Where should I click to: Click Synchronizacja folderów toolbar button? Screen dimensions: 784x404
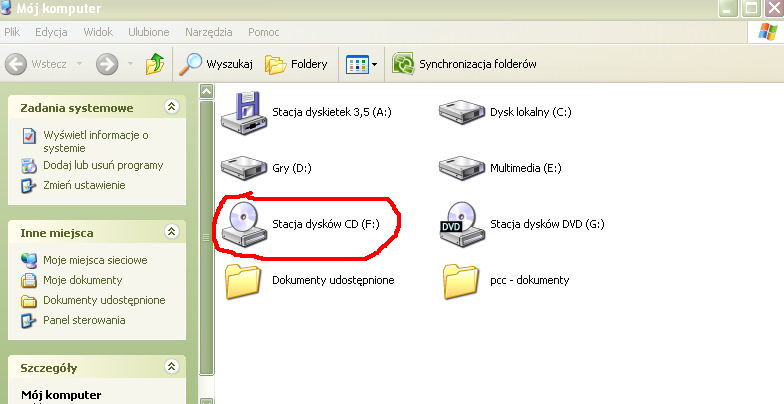tap(464, 64)
